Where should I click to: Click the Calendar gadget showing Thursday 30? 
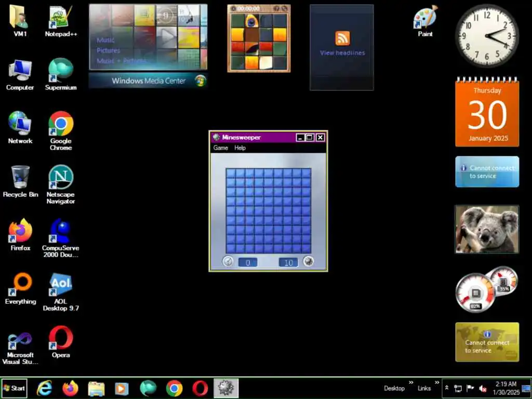487,113
